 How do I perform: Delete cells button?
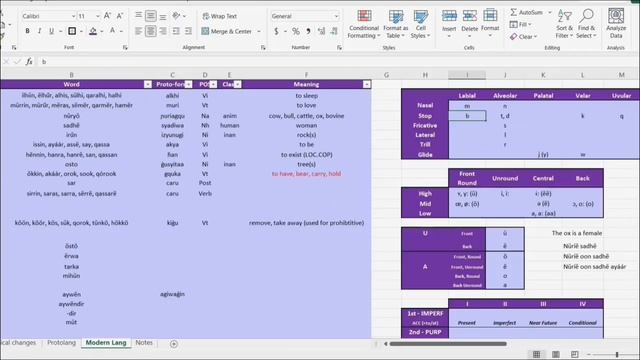click(469, 24)
